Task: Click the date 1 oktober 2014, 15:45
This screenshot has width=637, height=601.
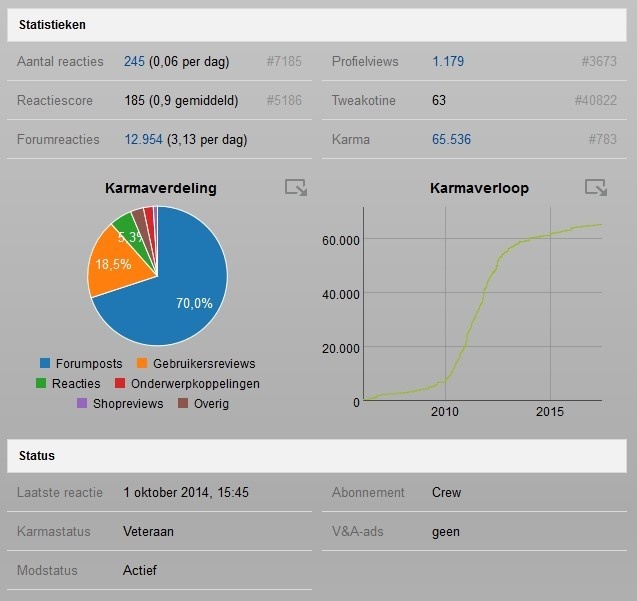Action: pos(186,493)
